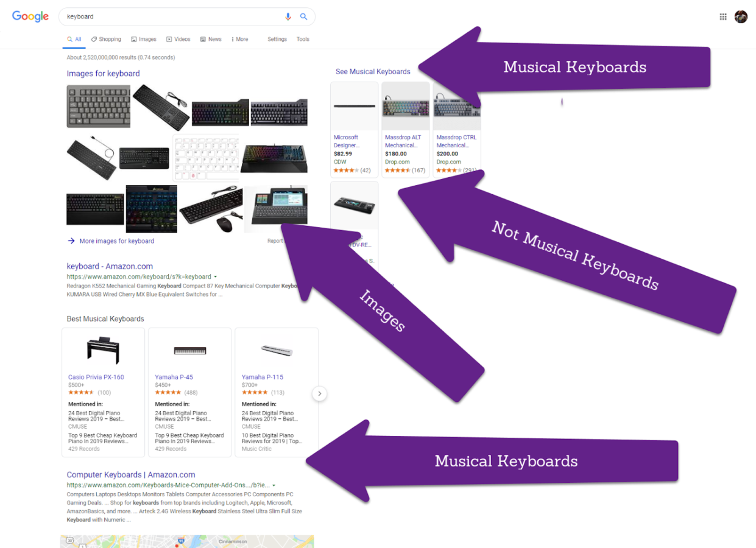Viewport: 756px width, 548px height.
Task: Open the Google apps grid icon
Action: (x=723, y=17)
